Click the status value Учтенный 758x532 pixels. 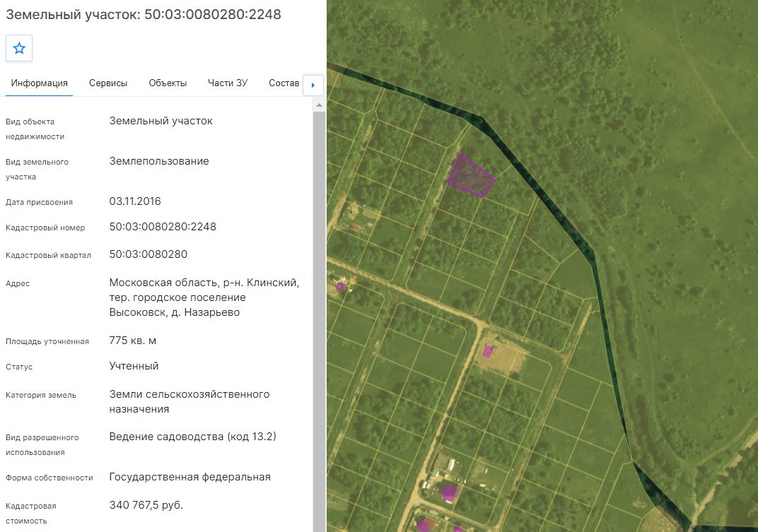(x=134, y=366)
